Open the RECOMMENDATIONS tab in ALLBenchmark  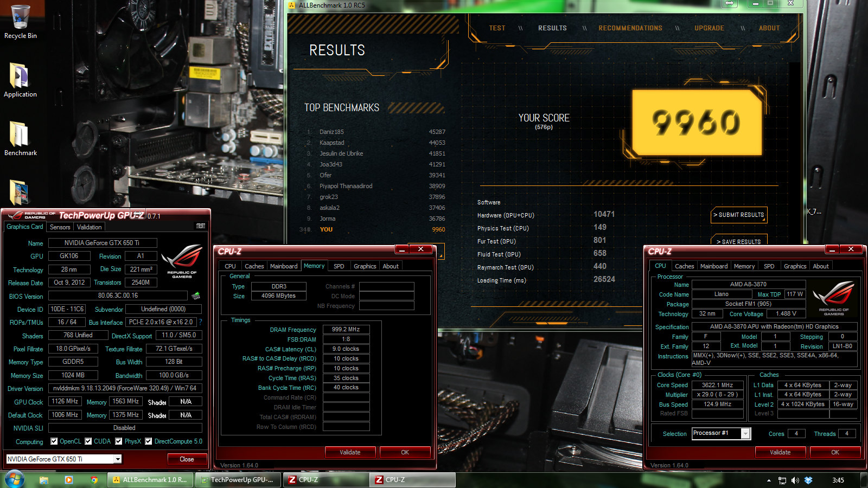[x=630, y=28]
